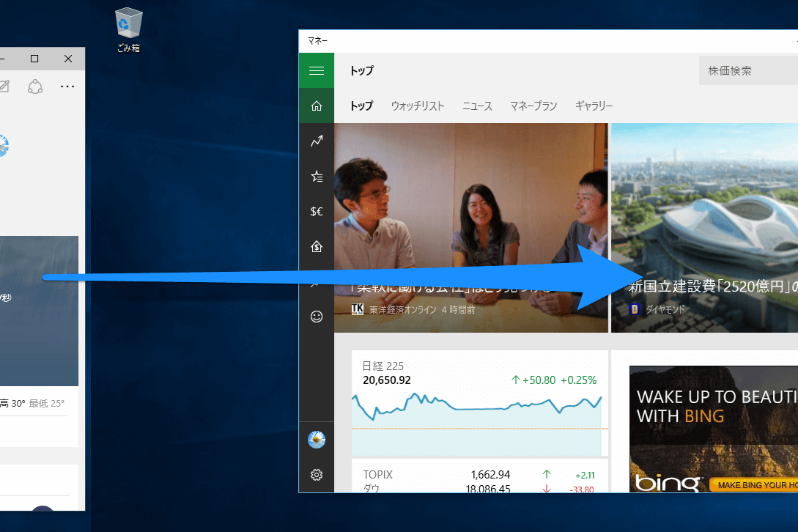Click the three-dots more menu in left window

(x=67, y=86)
